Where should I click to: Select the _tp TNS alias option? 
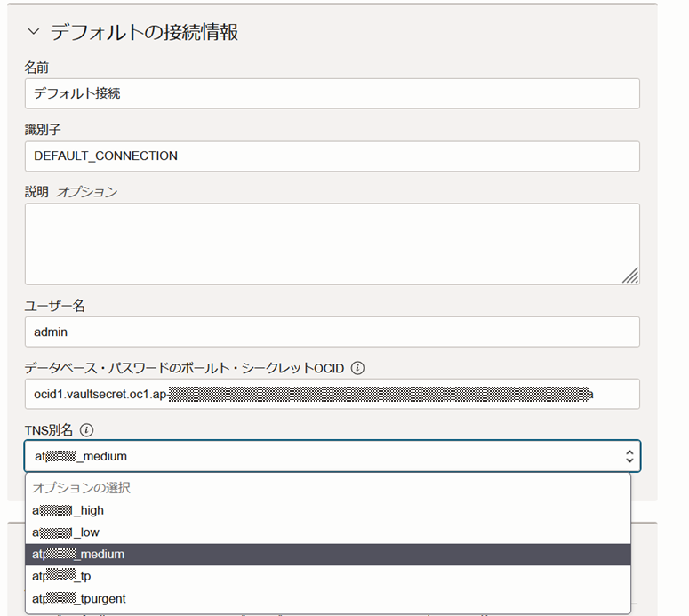click(328, 576)
